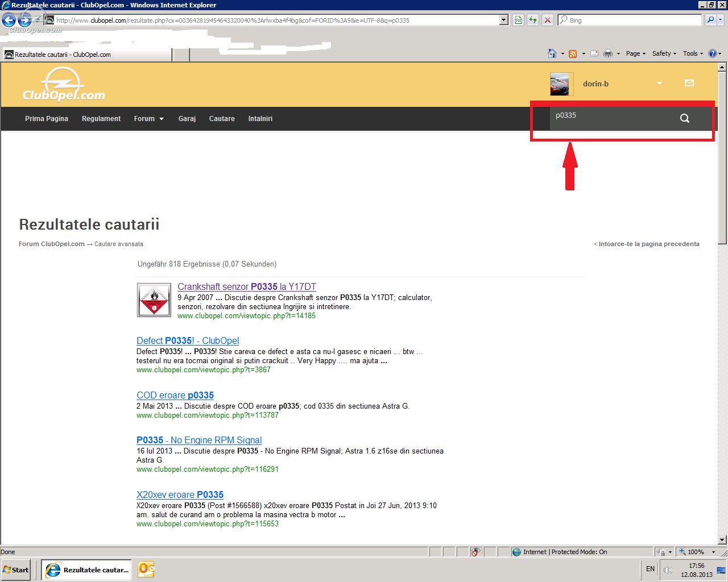728x582 pixels.
Task: Click the clock showing 17:56
Action: point(697,566)
